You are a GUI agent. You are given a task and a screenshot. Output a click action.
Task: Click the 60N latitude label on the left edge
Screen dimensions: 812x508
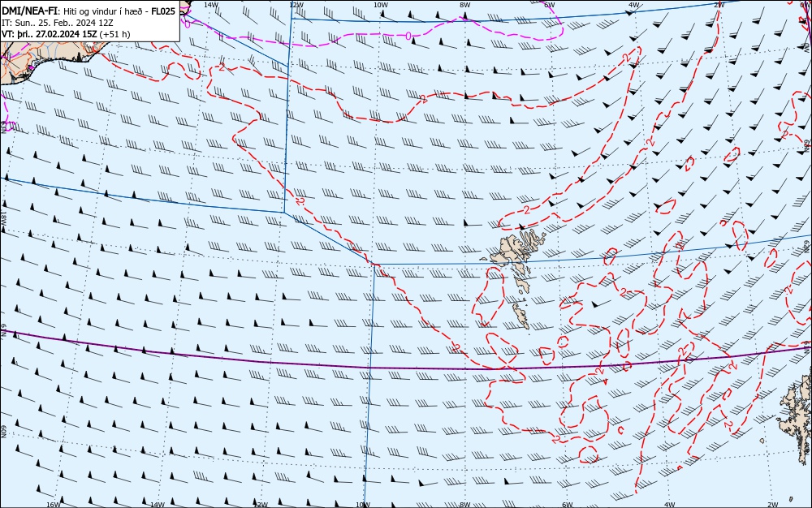pyautogui.click(x=3, y=432)
